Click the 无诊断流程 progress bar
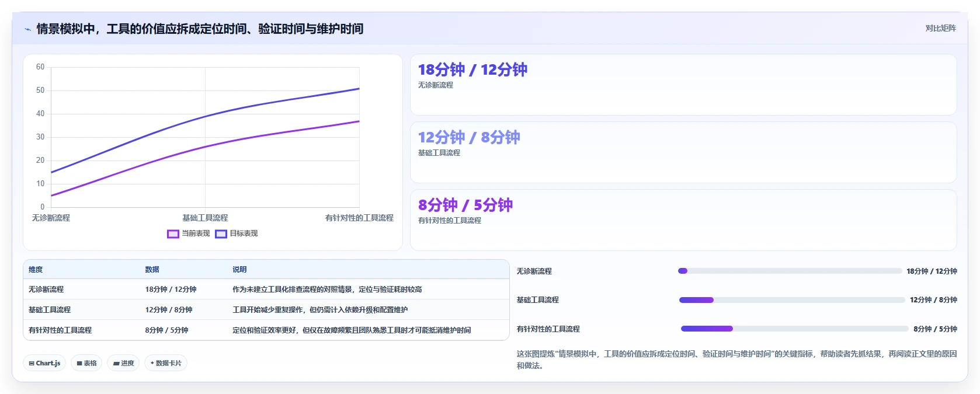 pos(790,271)
